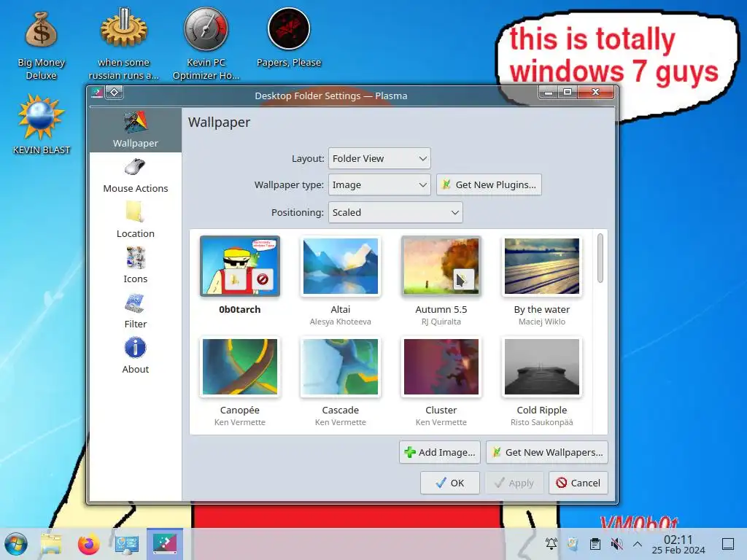This screenshot has width=747, height=560.
Task: Show the About section
Action: [135, 356]
